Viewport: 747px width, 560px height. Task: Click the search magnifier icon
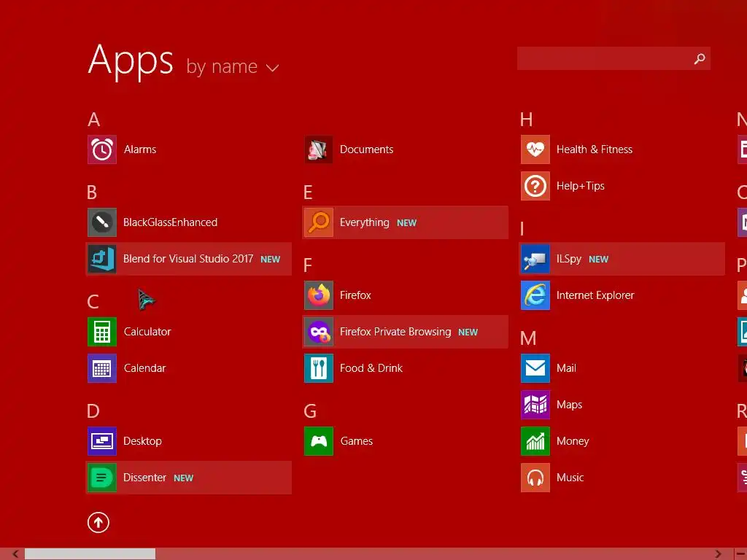click(700, 58)
